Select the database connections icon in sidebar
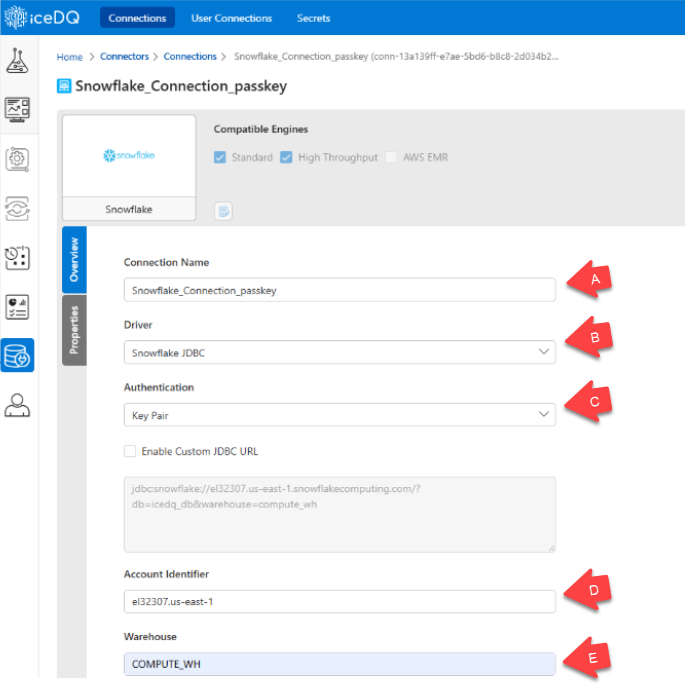 tap(18, 355)
